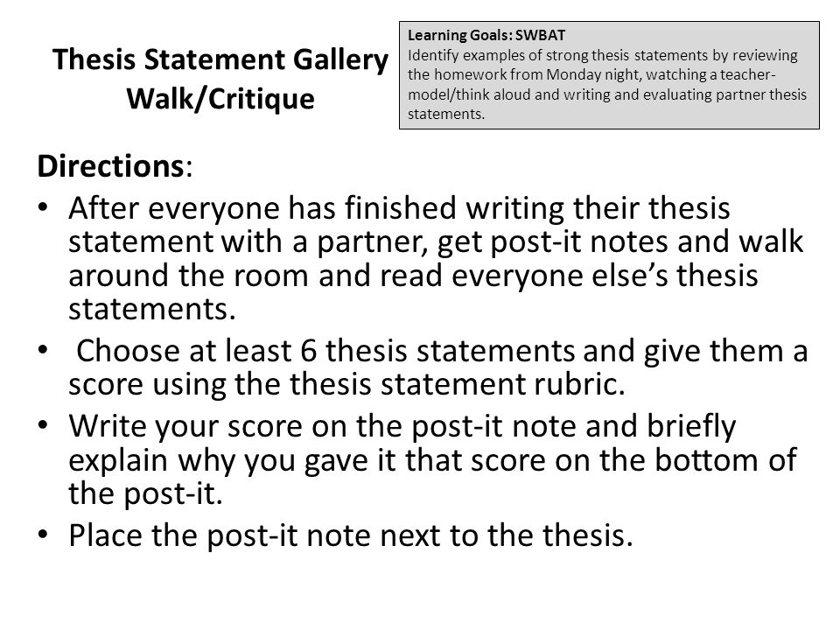The width and height of the screenshot is (840, 630).
Task: Click the line score using the thesis statement rubric
Action: (346, 384)
